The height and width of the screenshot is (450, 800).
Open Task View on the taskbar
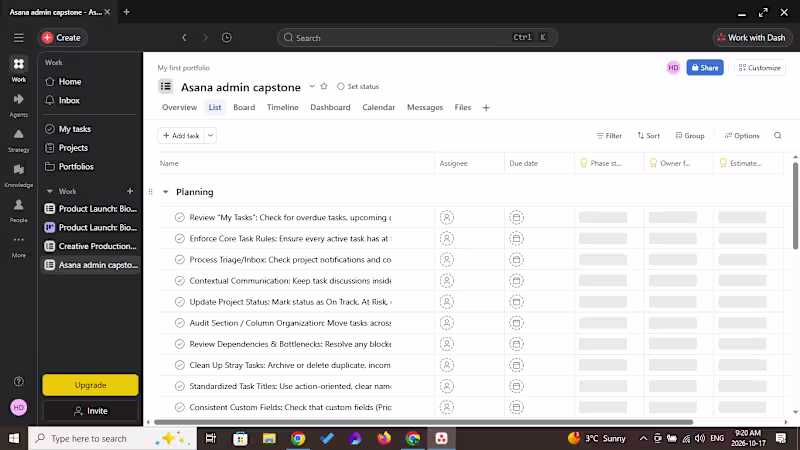click(x=211, y=438)
